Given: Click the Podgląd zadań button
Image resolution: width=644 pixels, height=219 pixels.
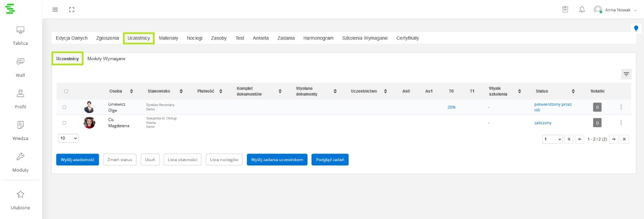Looking at the screenshot, I should click(x=329, y=160).
